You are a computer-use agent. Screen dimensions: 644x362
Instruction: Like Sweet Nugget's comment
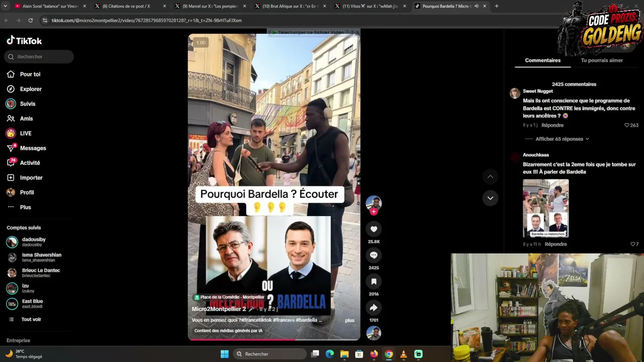(x=627, y=125)
